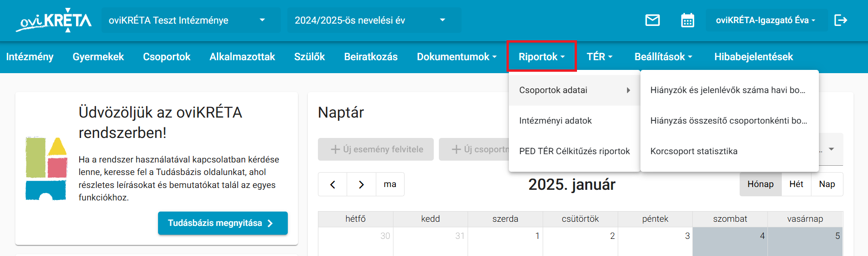
Task: Open the partially hidden dropdown arrow beside calendar
Action: [831, 149]
